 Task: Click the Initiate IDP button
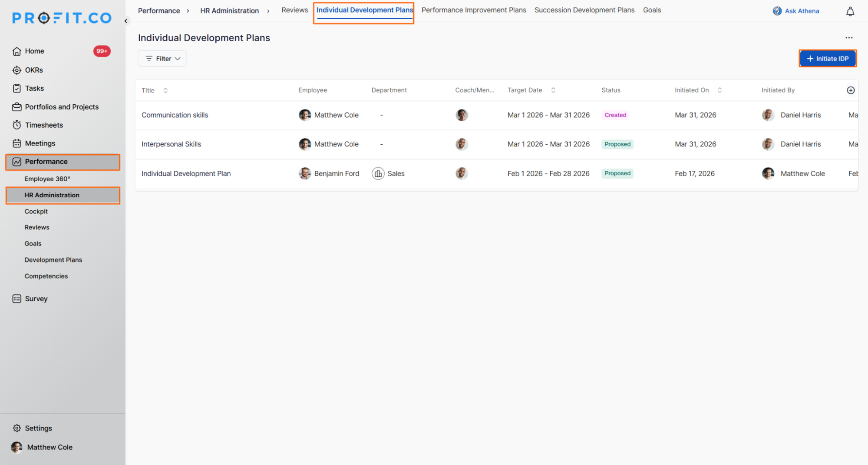(827, 59)
